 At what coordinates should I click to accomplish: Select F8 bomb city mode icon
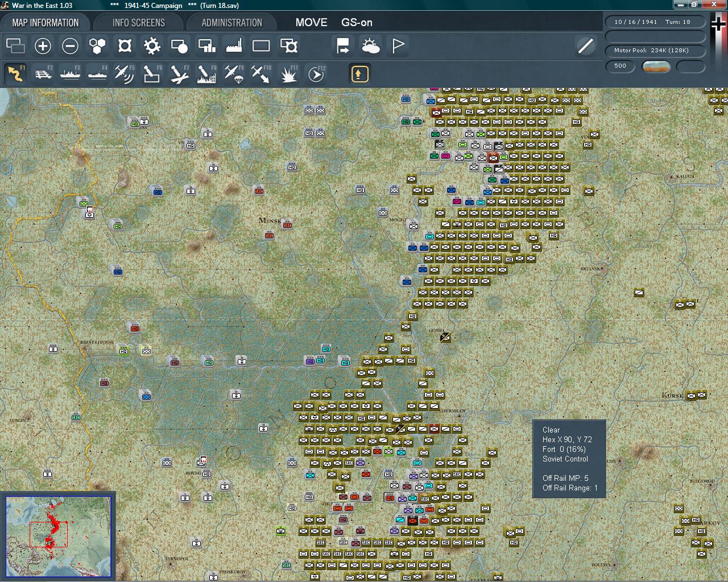pos(206,74)
